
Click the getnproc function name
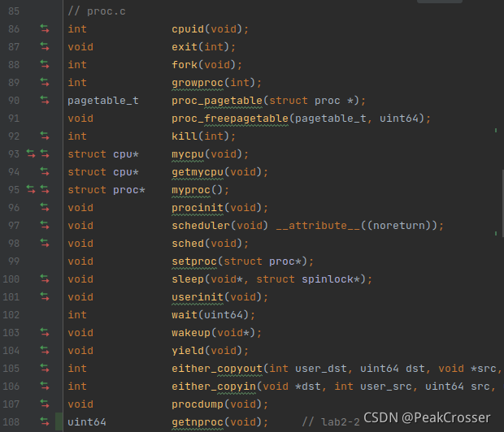[198, 422]
